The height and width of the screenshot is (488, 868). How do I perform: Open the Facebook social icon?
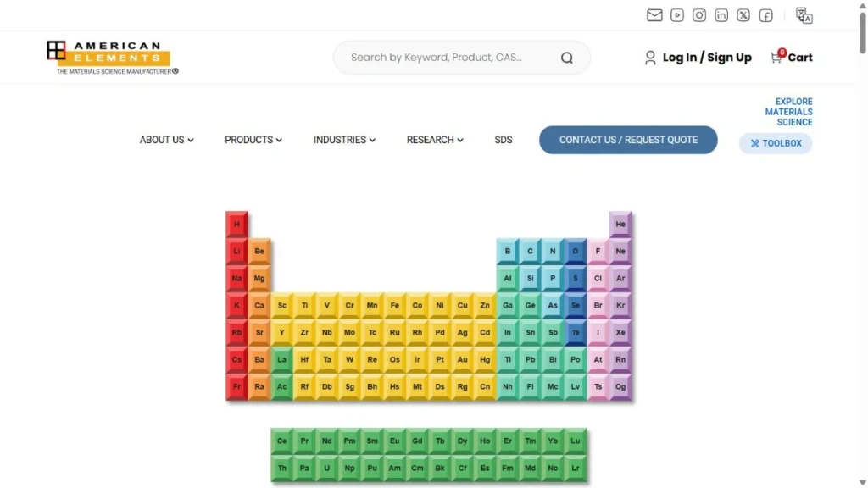765,15
